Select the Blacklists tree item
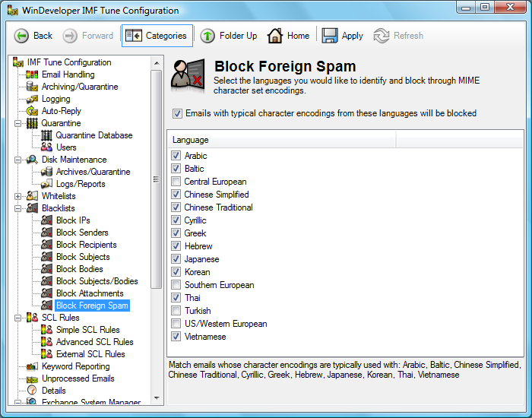The width and height of the screenshot is (532, 418). pyautogui.click(x=58, y=208)
